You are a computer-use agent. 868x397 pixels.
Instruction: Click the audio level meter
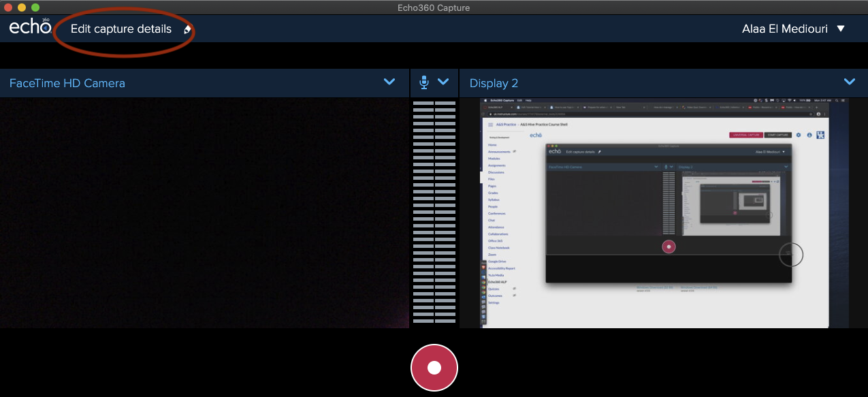(434, 212)
